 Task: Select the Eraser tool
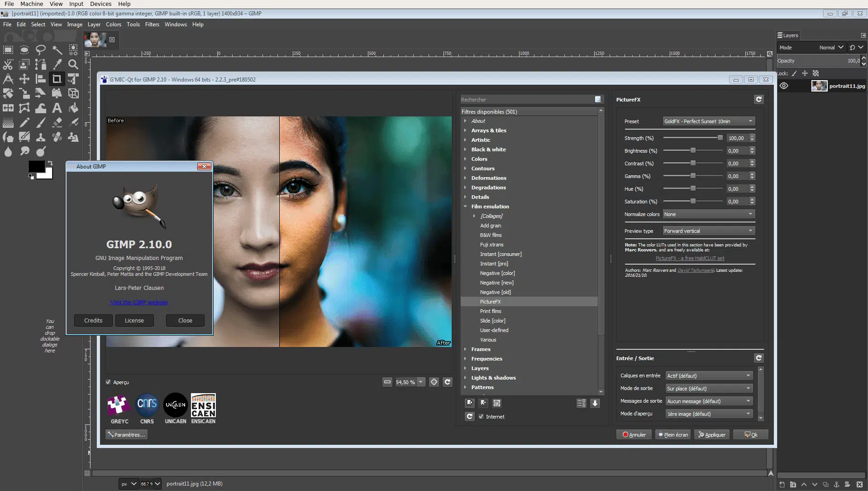click(57, 122)
